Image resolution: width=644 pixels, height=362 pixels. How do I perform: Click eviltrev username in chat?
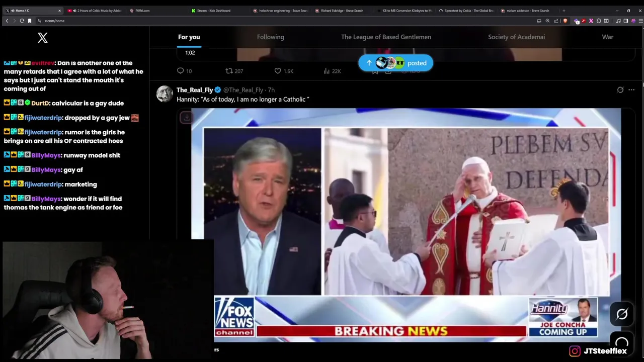[x=43, y=63]
